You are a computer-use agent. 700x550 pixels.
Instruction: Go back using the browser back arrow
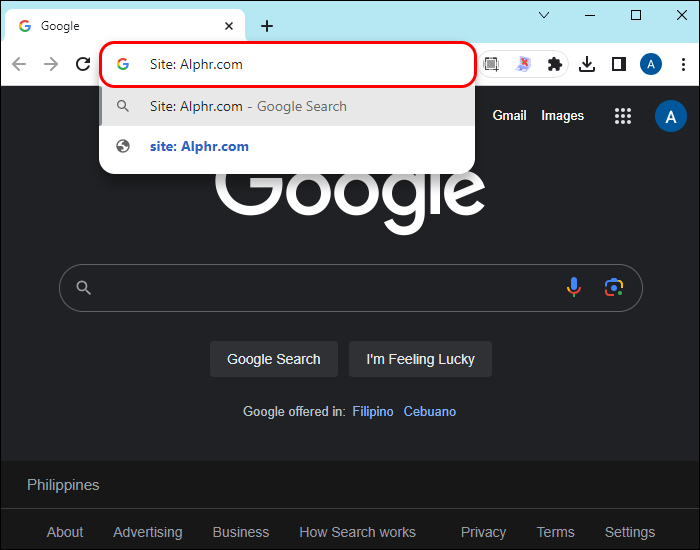(19, 64)
